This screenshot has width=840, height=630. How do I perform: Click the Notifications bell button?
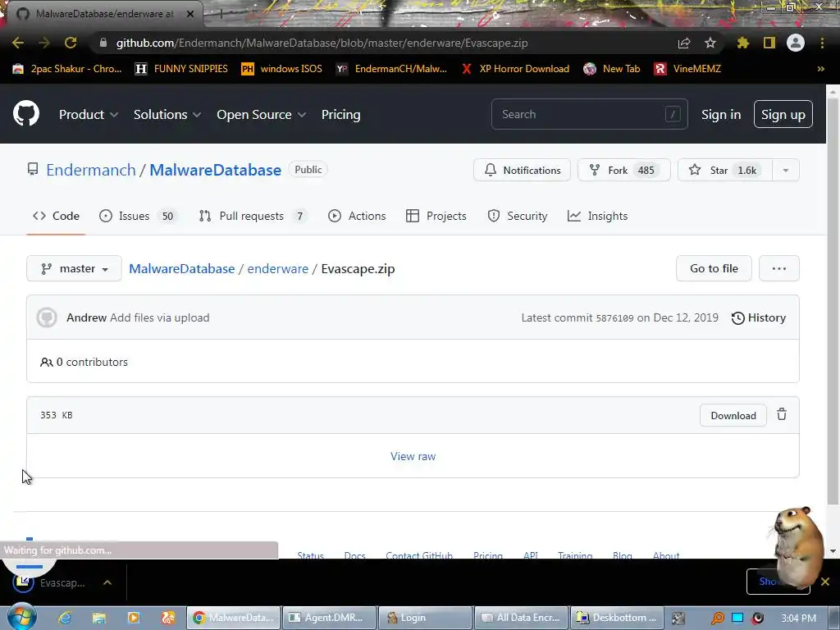pyautogui.click(x=522, y=170)
